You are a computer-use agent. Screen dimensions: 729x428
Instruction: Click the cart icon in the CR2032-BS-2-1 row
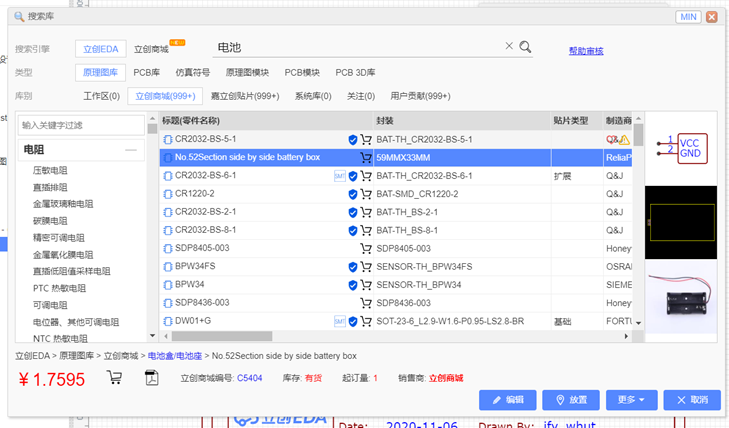coord(366,212)
